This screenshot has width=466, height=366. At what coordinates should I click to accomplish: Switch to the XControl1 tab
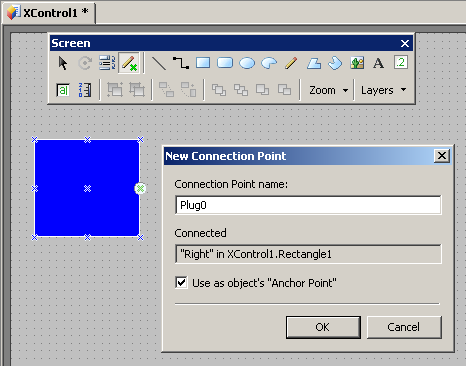point(49,13)
